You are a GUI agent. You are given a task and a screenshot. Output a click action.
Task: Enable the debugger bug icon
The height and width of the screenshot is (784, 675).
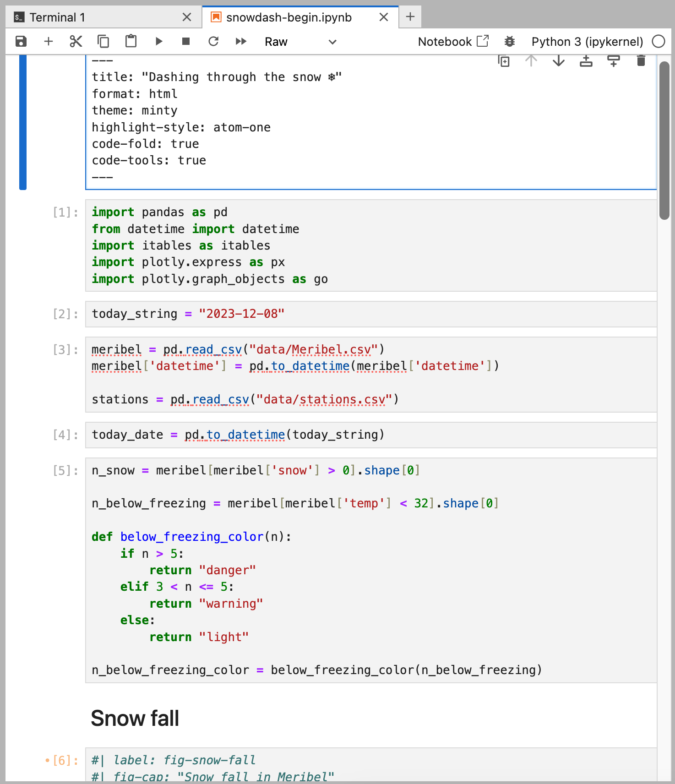(x=510, y=42)
